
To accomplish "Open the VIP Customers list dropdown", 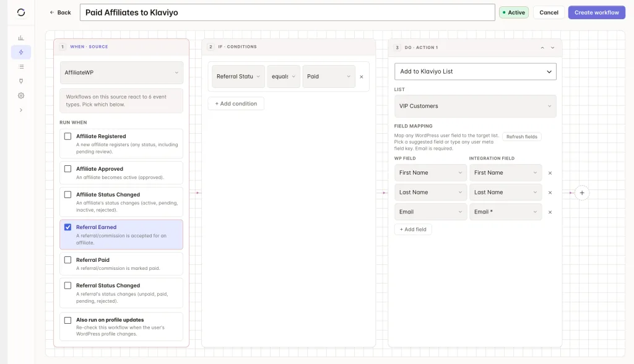I will (x=475, y=106).
